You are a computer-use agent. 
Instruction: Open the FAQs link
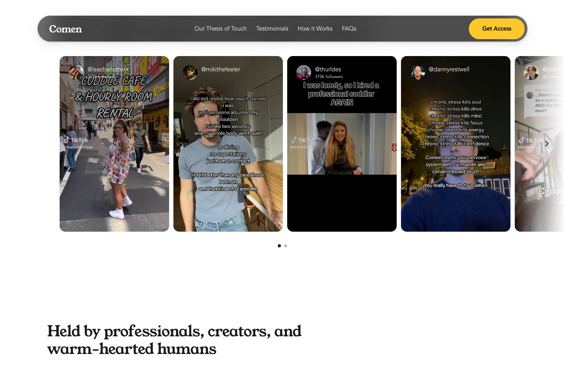[x=349, y=29]
